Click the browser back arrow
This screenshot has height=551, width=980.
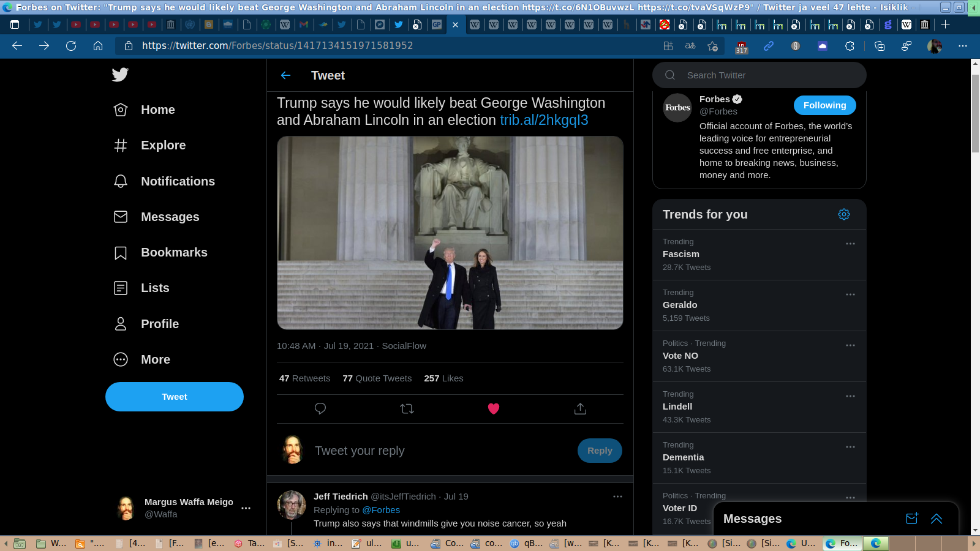[x=17, y=46]
